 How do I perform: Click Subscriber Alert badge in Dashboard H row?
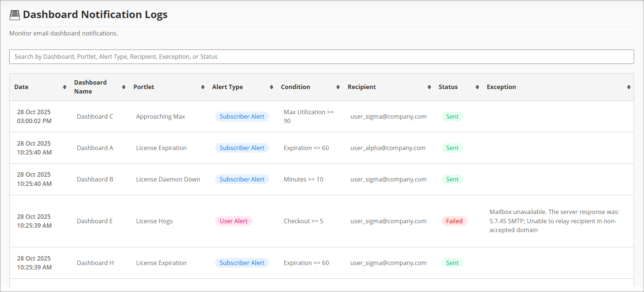(x=242, y=263)
